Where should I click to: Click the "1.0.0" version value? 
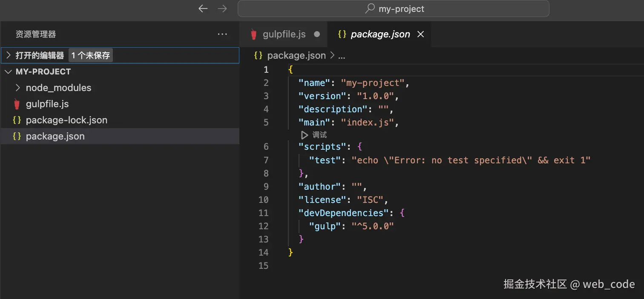(x=375, y=96)
